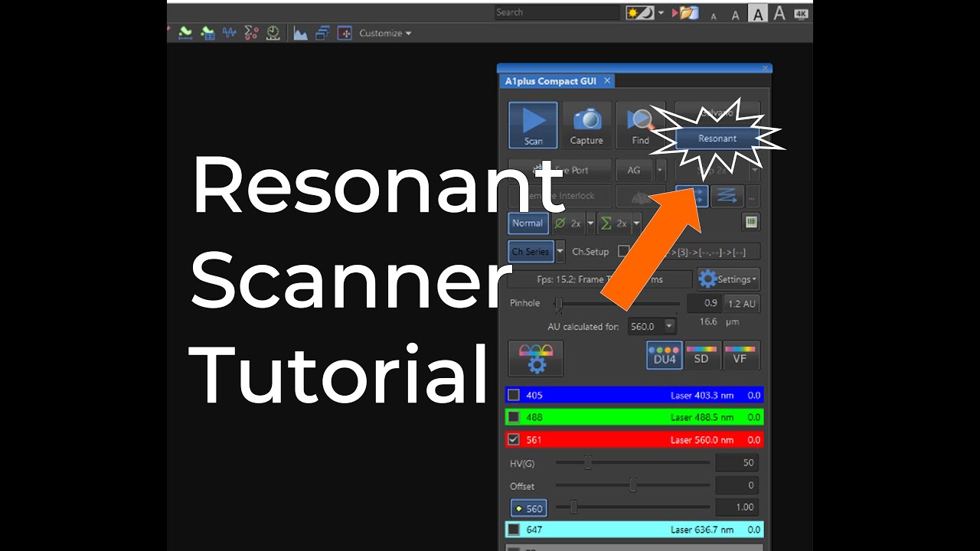Viewport: 980px width, 551px height.
Task: Open the averaging 2x dropdown arrow
Action: 590,223
